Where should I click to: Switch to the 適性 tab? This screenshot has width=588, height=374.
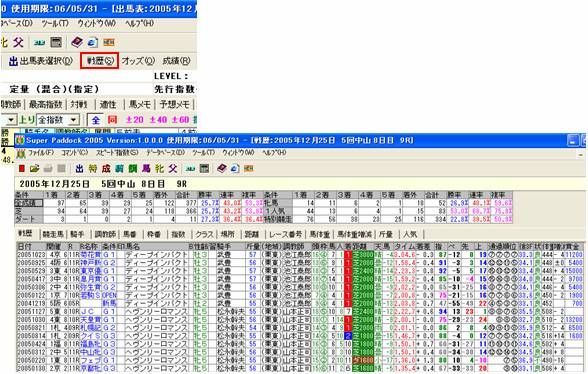pyautogui.click(x=108, y=104)
